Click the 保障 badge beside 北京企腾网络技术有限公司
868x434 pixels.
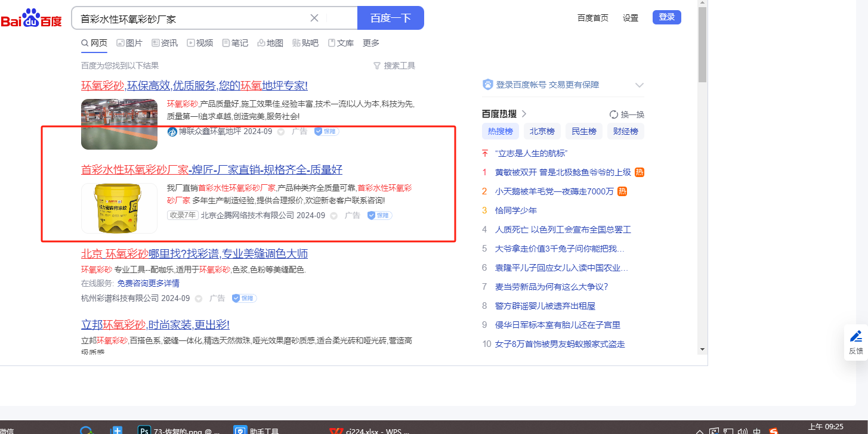tap(379, 215)
